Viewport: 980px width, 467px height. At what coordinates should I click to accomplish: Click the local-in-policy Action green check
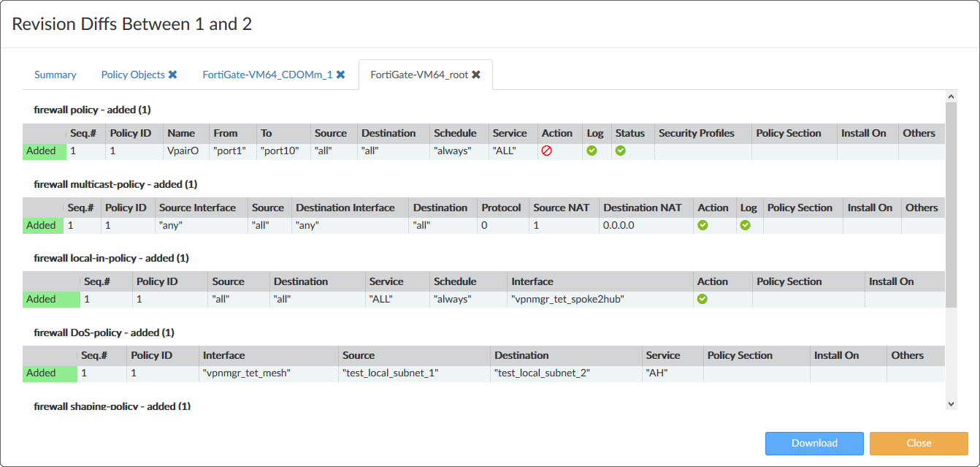(703, 299)
